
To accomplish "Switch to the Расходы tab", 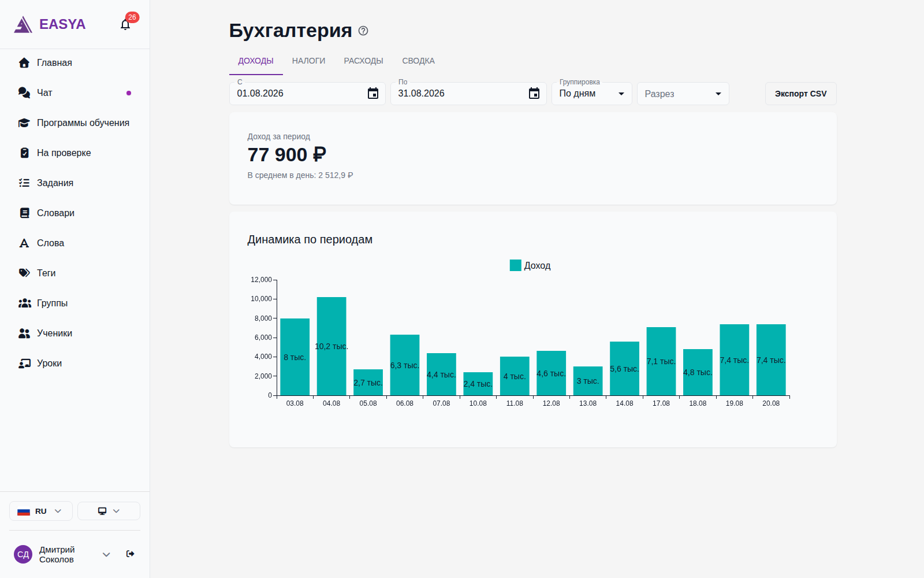I will 363,61.
